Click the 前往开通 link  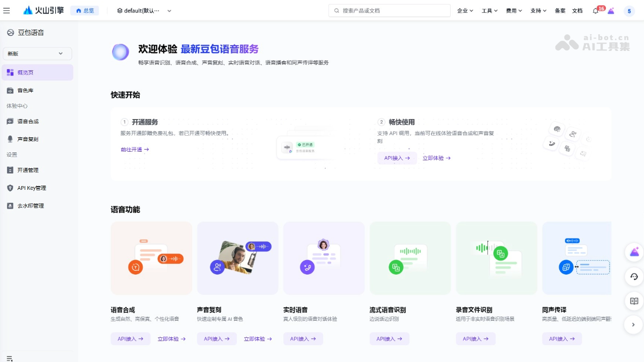131,150
